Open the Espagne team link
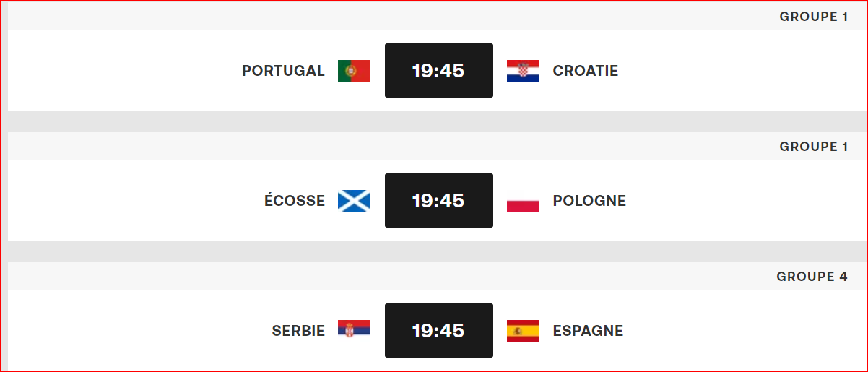Screen dimensions: 868x372 click(588, 331)
